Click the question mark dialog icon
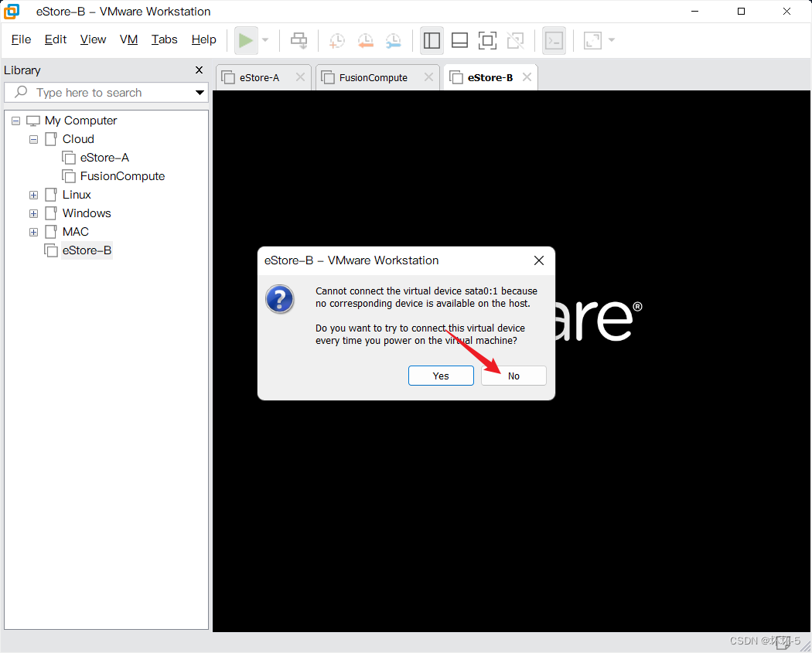 tap(280, 299)
